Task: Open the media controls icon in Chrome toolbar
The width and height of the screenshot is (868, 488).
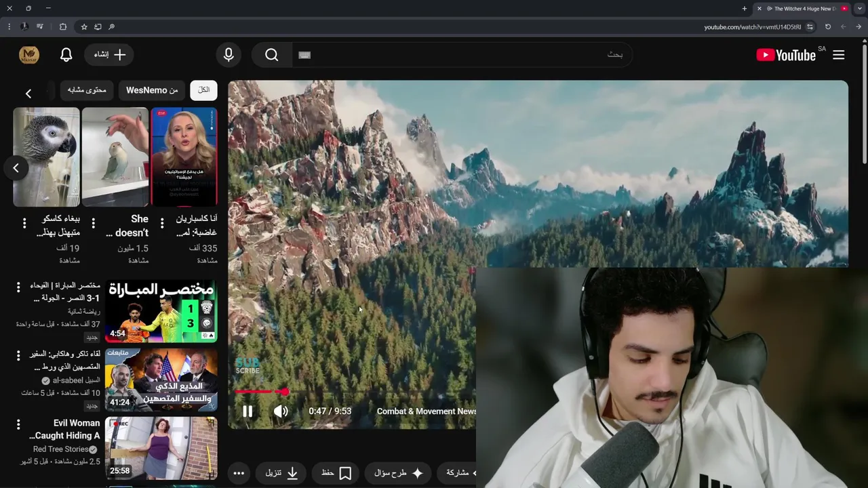Action: (x=40, y=27)
